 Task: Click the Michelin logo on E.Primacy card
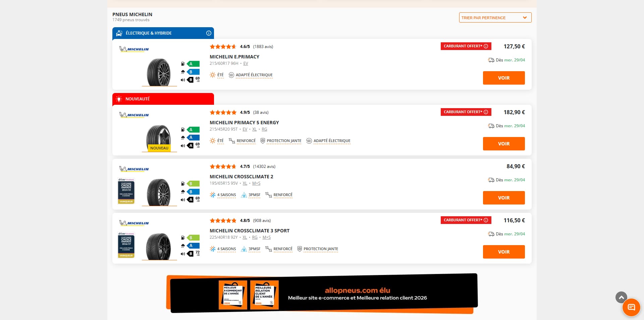click(134, 49)
